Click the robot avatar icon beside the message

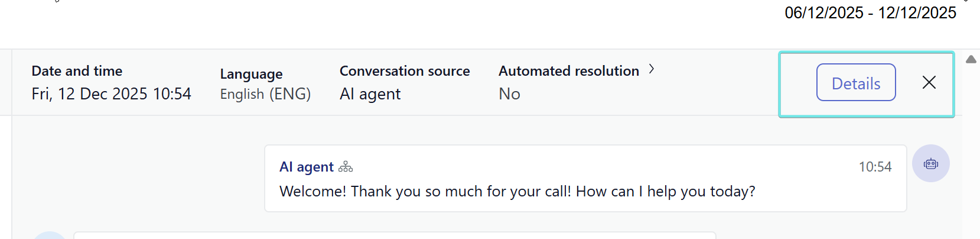click(931, 164)
